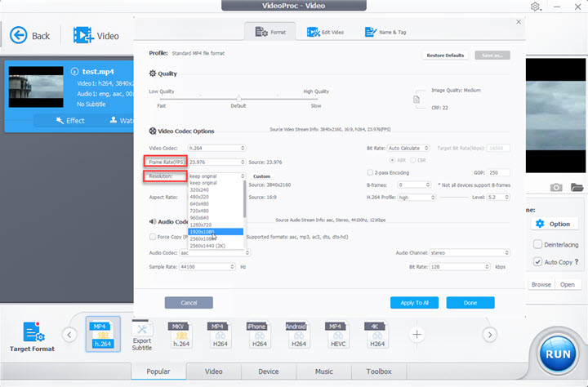
Task: Select the CBR radio button
Action: [x=413, y=160]
